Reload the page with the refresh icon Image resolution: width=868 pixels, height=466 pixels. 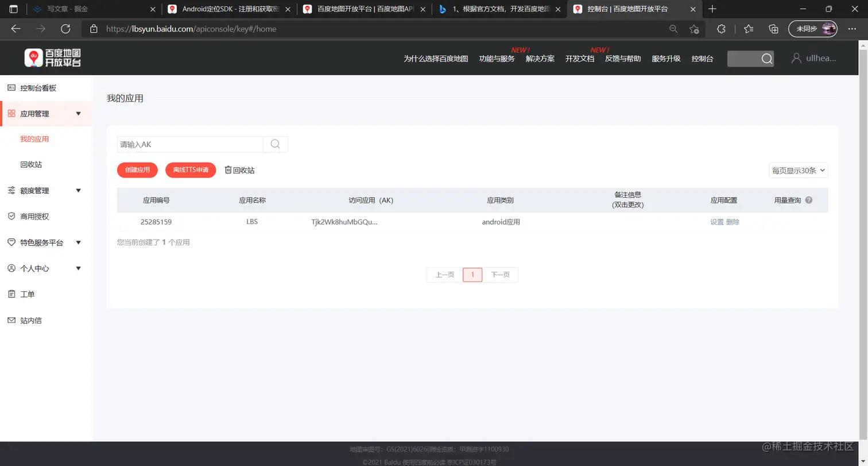point(65,29)
